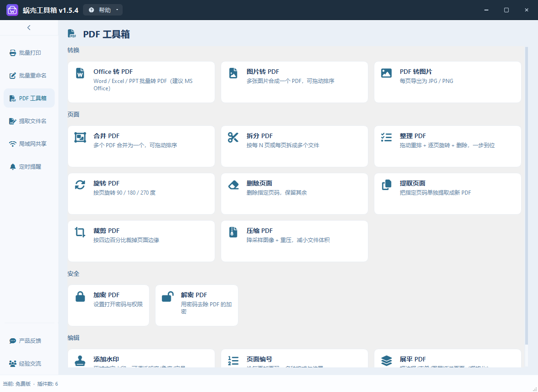
Task: Click text 按每 N 页或每页拆成多个文件
Action: click(x=283, y=145)
